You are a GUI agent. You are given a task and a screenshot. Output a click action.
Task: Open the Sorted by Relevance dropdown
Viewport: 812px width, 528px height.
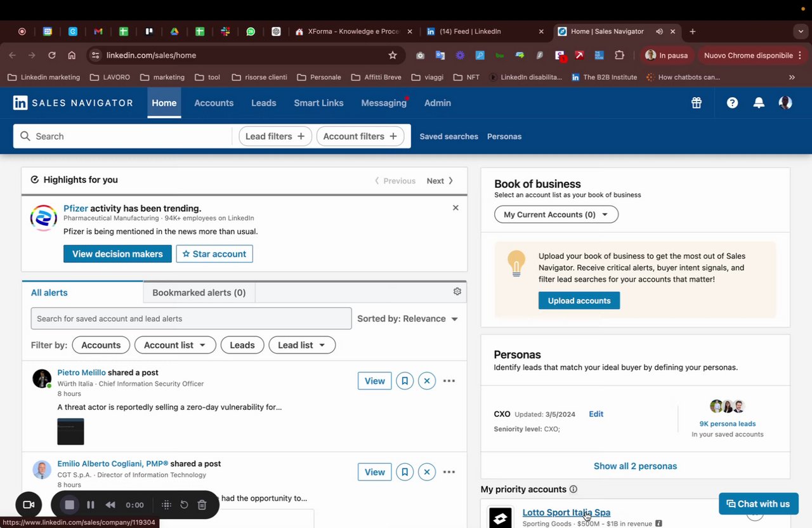coord(407,319)
